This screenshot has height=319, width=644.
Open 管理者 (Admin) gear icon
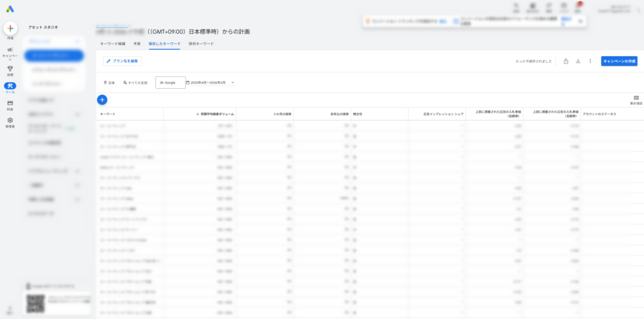tap(10, 122)
